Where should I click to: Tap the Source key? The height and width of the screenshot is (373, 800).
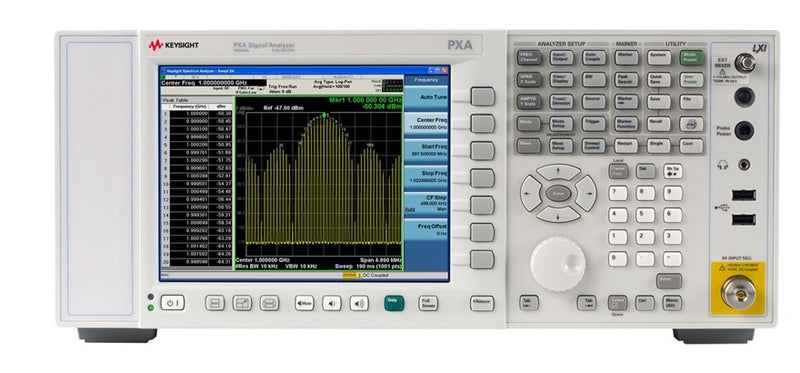[x=594, y=101]
